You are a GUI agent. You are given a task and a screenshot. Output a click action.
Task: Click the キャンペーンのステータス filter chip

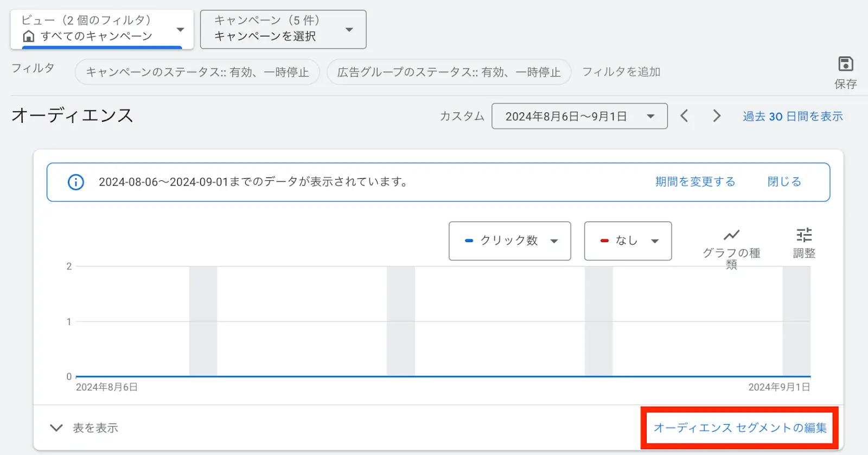tap(197, 72)
